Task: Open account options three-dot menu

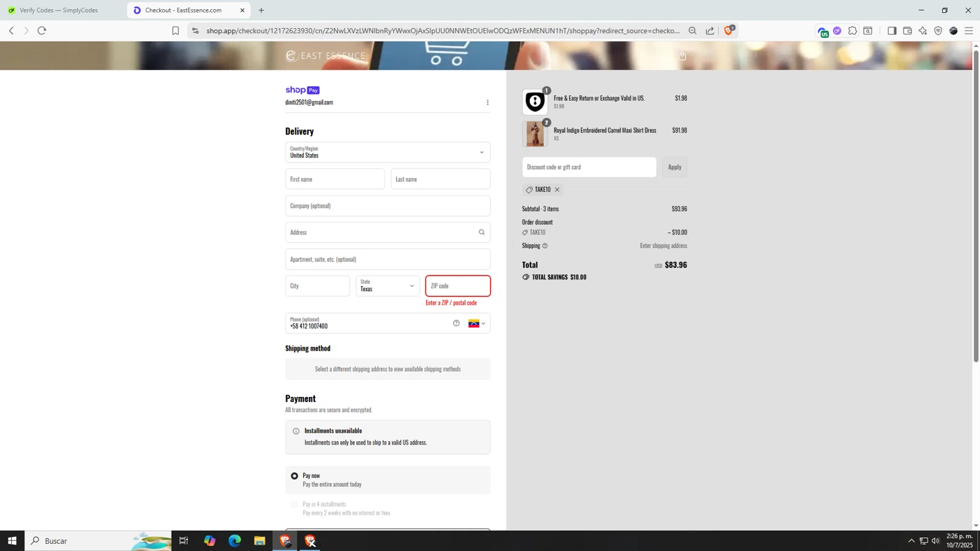Action: 487,102
